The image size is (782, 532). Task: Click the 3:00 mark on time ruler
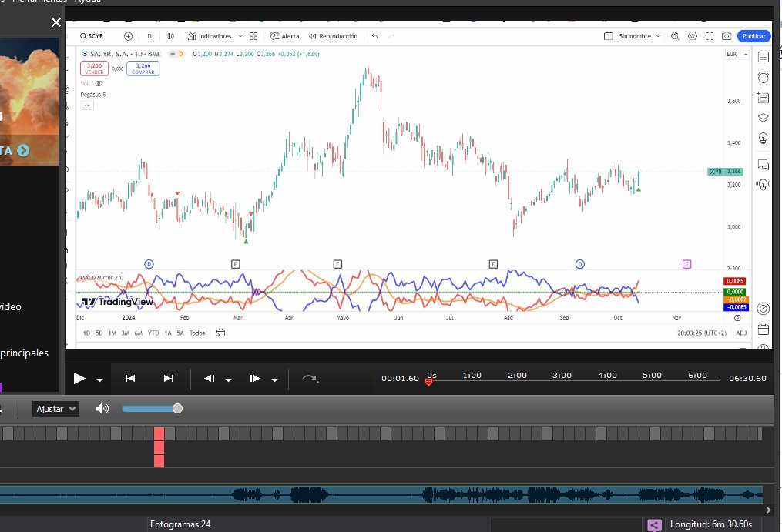click(562, 376)
